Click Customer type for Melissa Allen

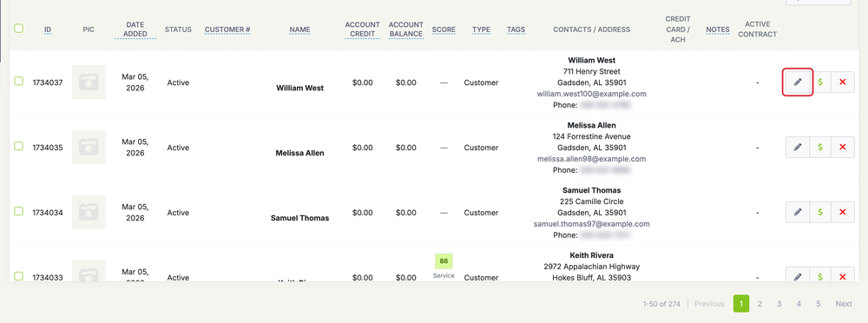pyautogui.click(x=481, y=148)
